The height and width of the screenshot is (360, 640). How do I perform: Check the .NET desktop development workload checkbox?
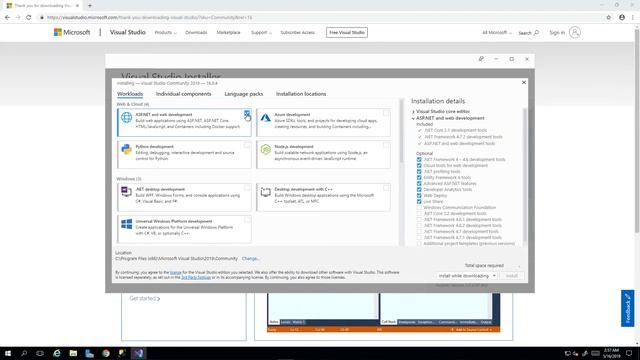click(x=247, y=188)
